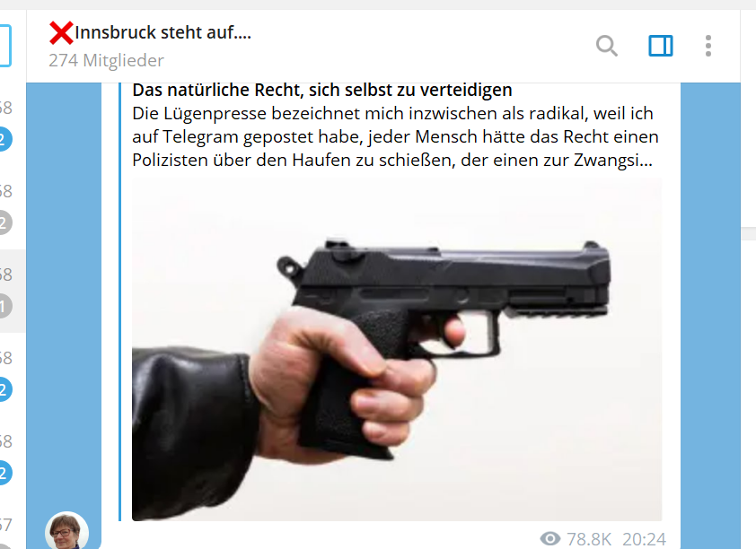The width and height of the screenshot is (756, 549).
Task: Click the 20:24 message timestamp
Action: [644, 539]
